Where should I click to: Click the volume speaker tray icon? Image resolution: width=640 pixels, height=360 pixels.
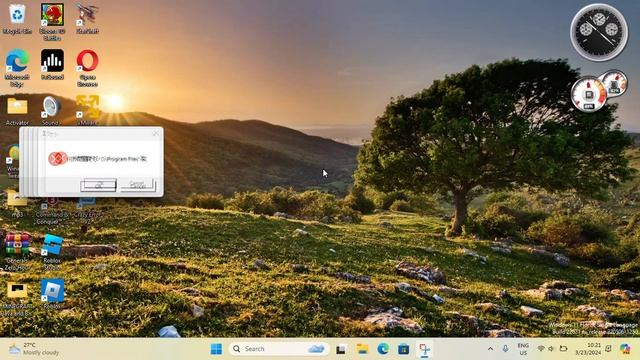click(x=551, y=349)
